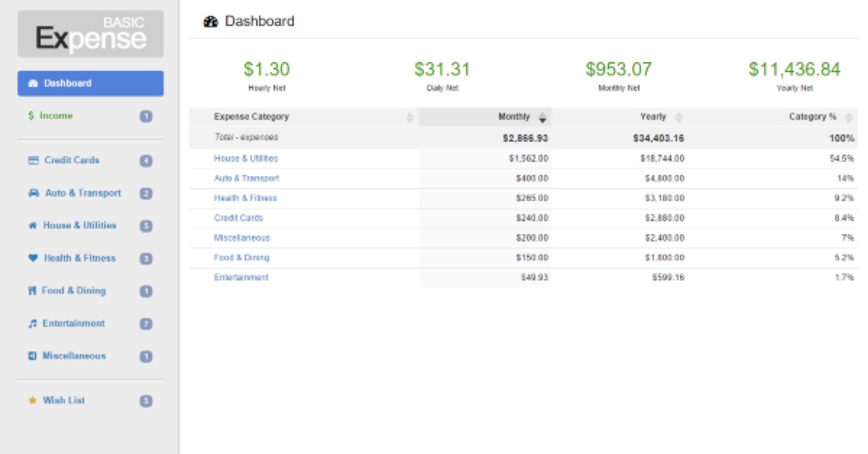The height and width of the screenshot is (454, 868).
Task: Click the $1.30 Hourly Net value
Action: [x=266, y=69]
